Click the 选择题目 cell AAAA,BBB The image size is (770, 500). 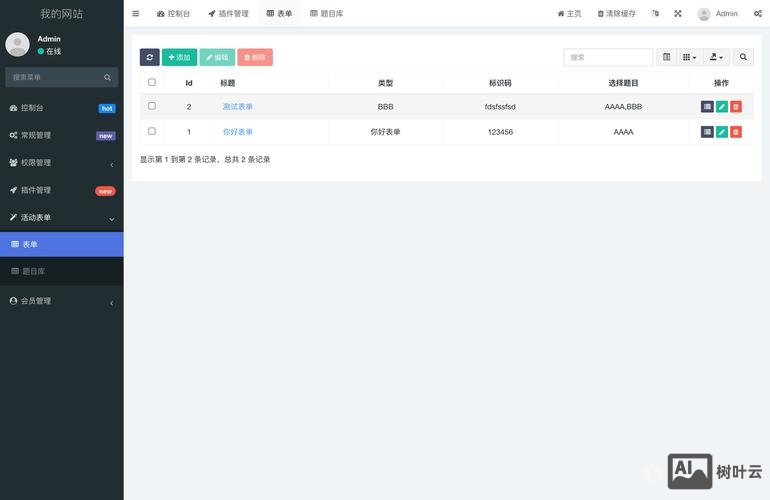[x=623, y=107]
